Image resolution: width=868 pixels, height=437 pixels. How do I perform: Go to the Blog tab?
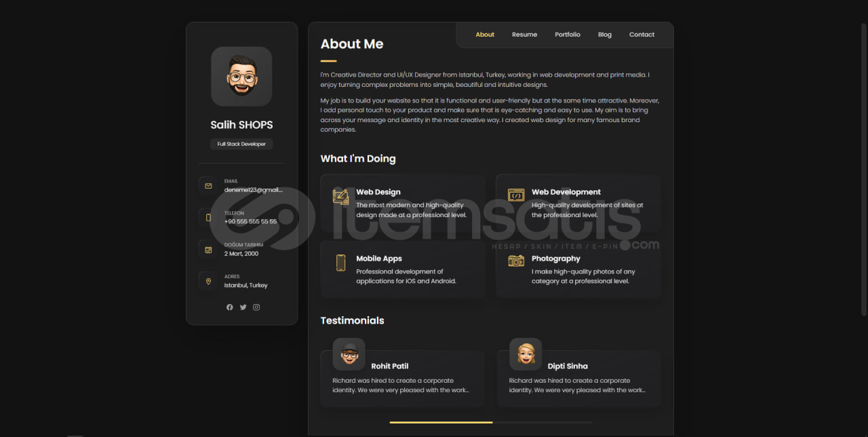605,35
